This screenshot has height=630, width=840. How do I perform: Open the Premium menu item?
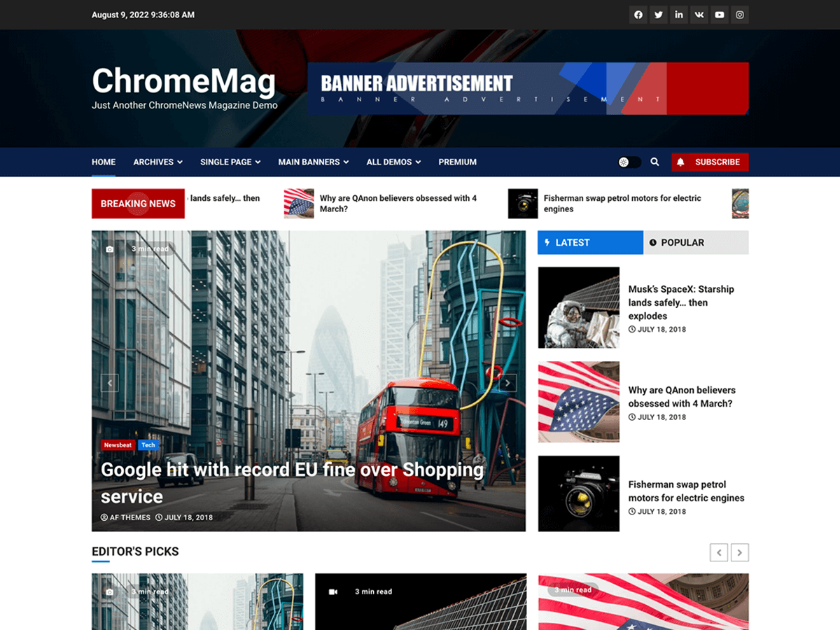[457, 162]
